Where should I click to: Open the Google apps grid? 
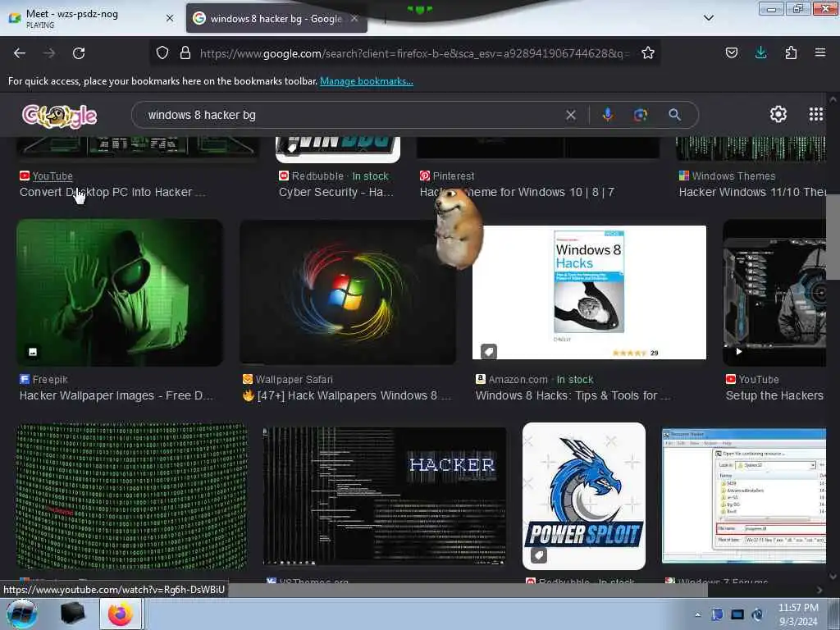[x=815, y=114]
